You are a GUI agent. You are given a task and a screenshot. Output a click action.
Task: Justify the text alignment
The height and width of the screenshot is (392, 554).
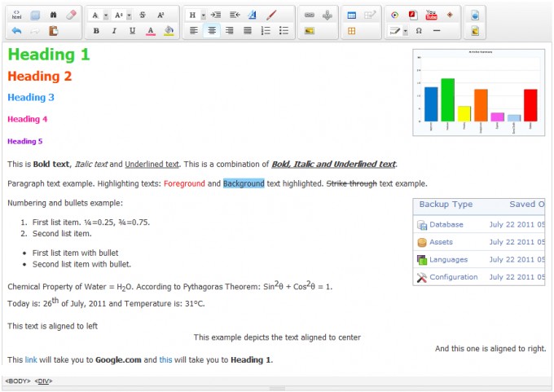click(248, 31)
